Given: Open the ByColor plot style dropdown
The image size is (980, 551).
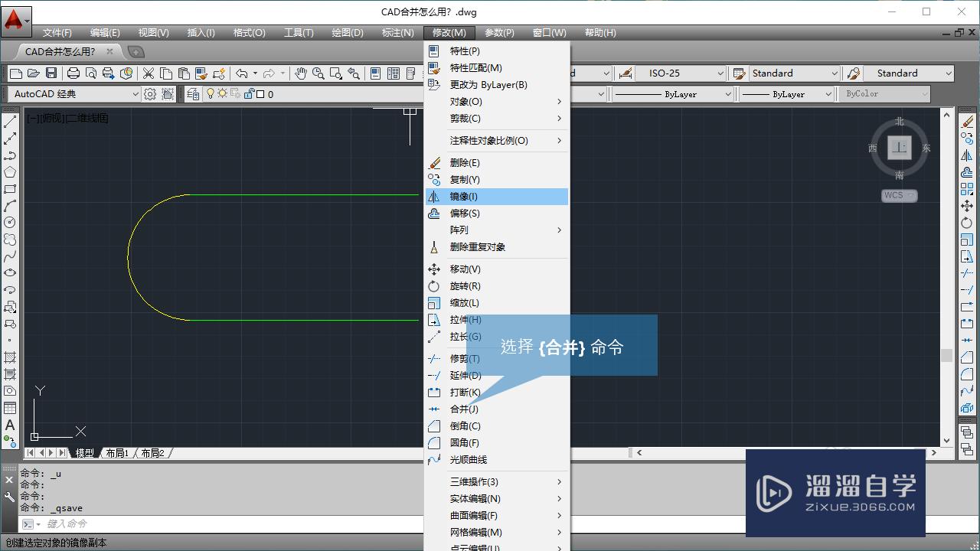Looking at the screenshot, I should coord(884,94).
